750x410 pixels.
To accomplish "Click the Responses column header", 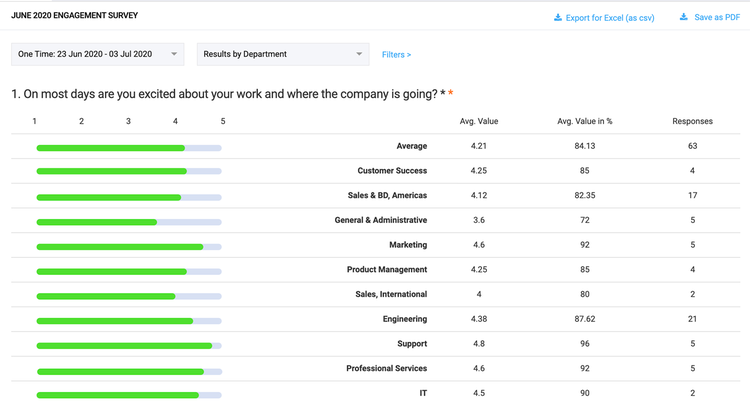I will (692, 121).
